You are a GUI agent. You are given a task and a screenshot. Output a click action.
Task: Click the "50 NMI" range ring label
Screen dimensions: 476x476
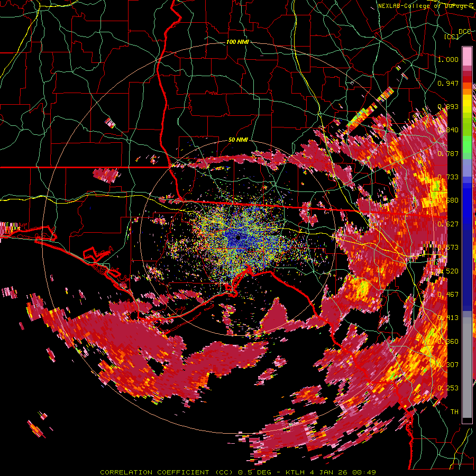click(238, 140)
